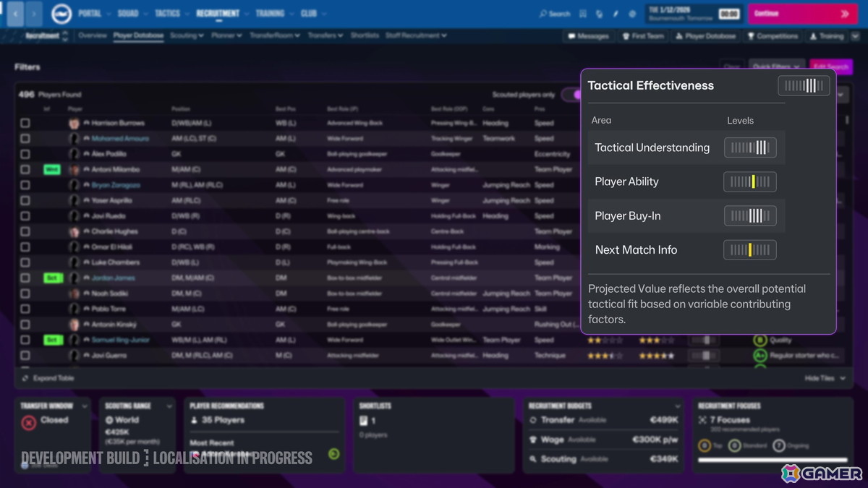Image resolution: width=868 pixels, height=488 pixels.
Task: Click the Sct badge beside Jordan James
Action: point(52,278)
